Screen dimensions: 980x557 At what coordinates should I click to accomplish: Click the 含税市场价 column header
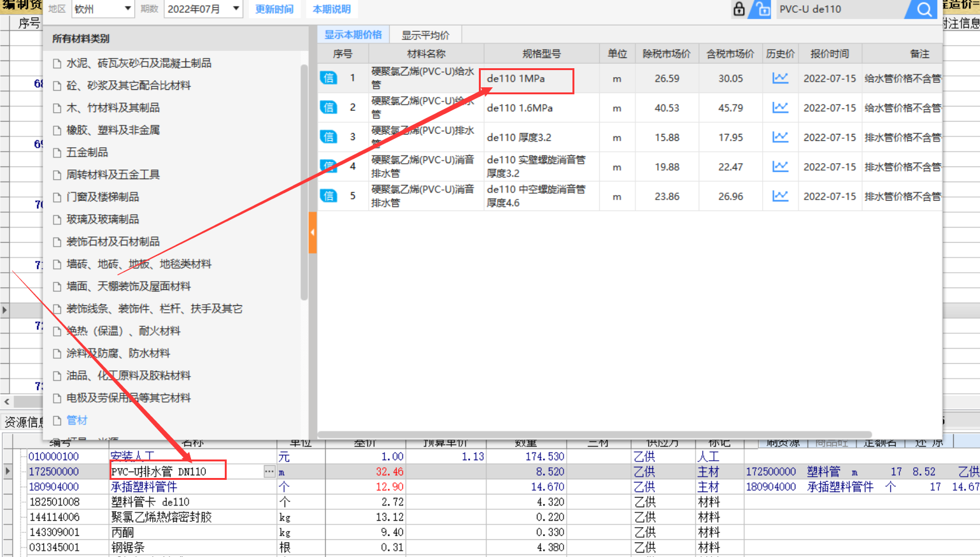click(x=730, y=54)
